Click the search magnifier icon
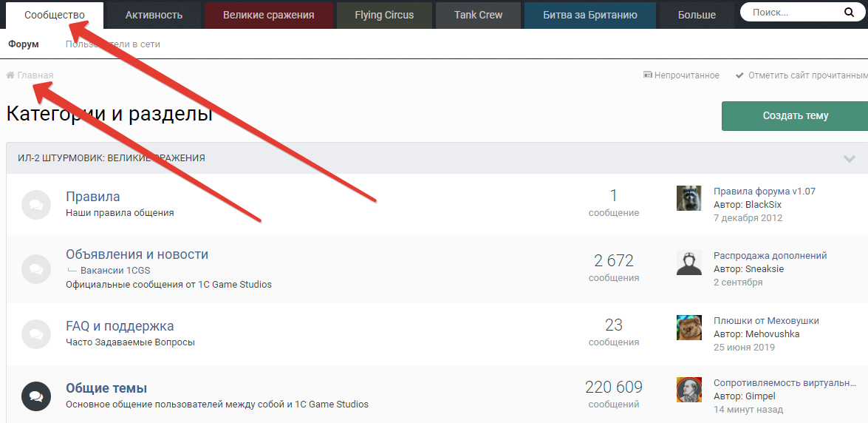 coord(849,13)
